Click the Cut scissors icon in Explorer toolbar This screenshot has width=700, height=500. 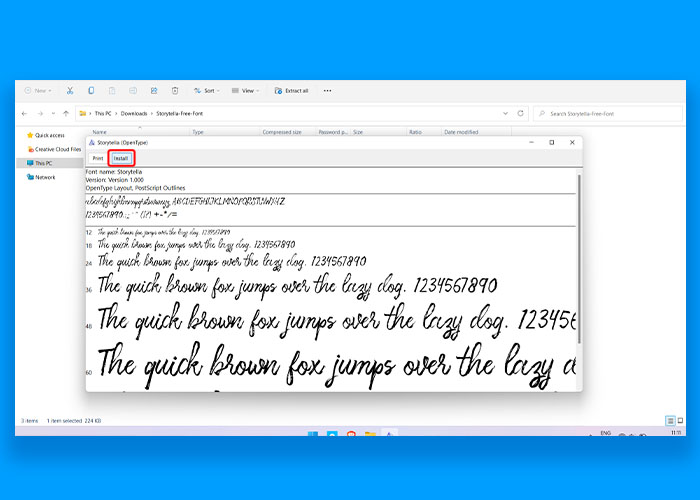click(x=70, y=91)
